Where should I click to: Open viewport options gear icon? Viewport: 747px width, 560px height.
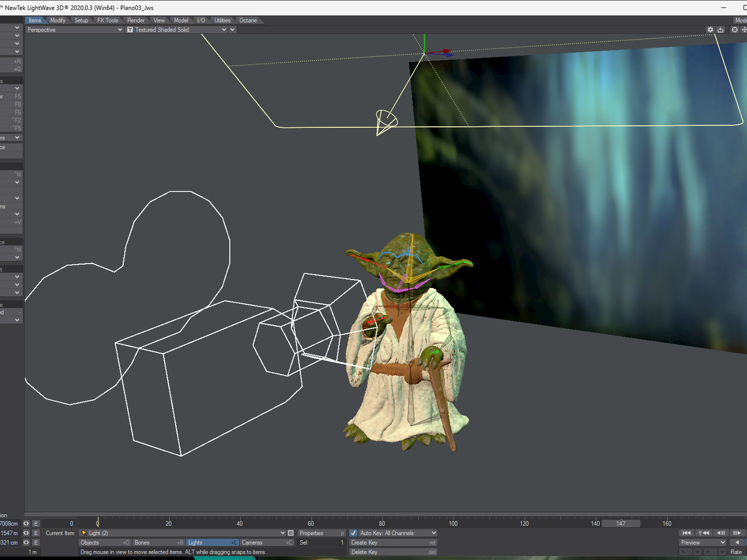click(x=710, y=30)
